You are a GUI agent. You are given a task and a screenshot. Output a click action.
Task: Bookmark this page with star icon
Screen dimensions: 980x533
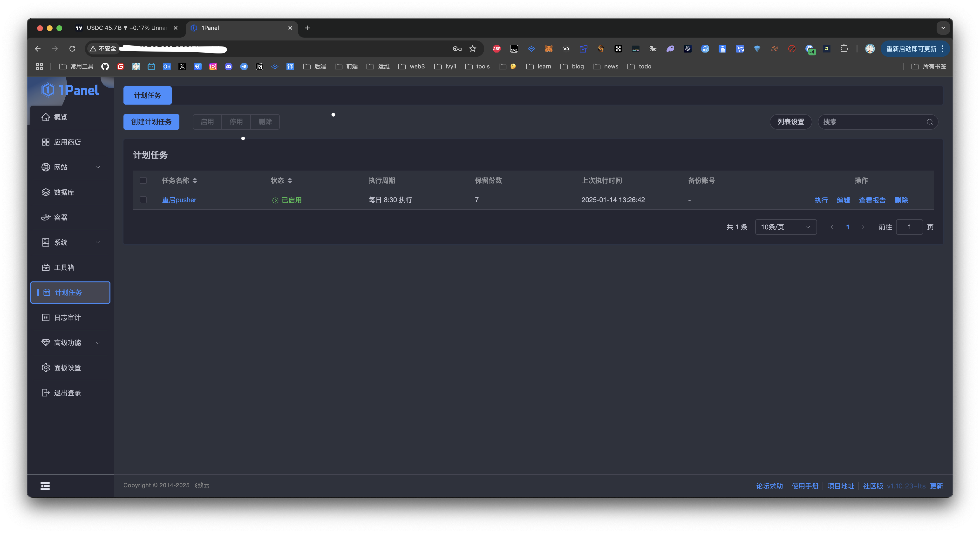(x=472, y=49)
